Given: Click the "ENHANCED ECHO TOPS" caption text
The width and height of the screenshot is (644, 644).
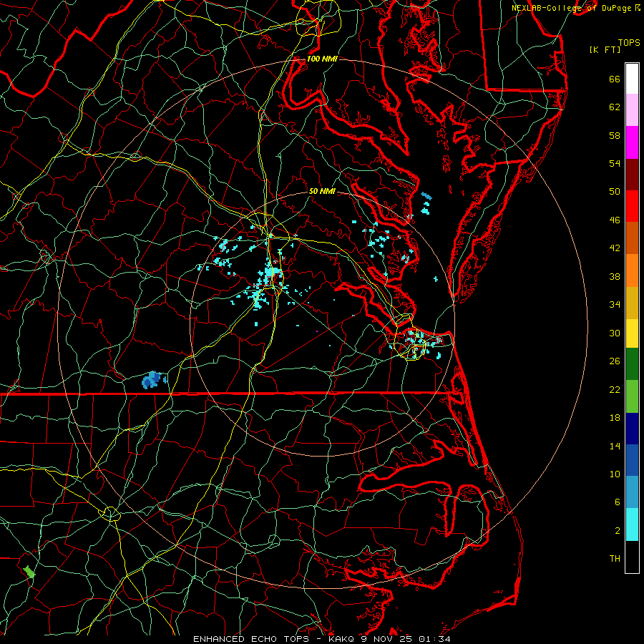Looking at the screenshot, I should (x=251, y=639).
